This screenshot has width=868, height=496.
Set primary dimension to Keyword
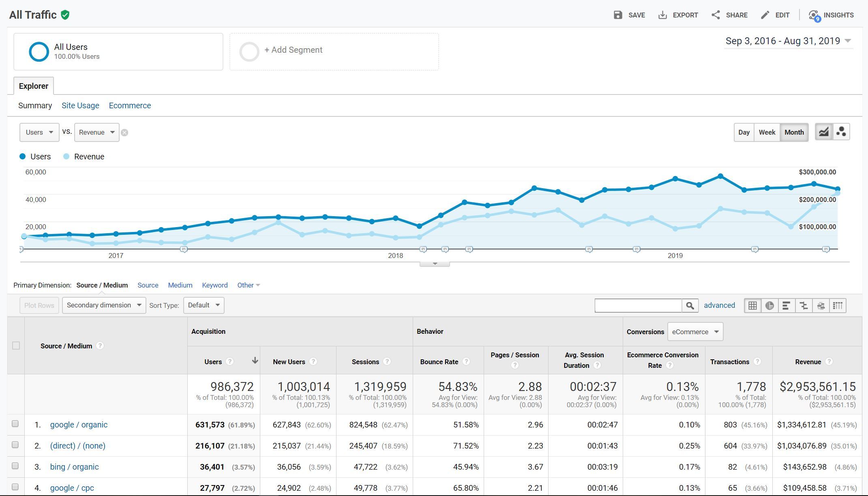215,285
